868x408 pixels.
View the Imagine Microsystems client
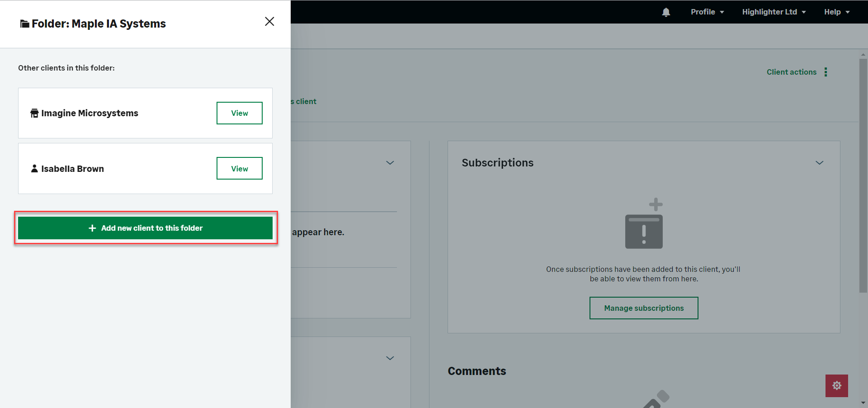(239, 113)
